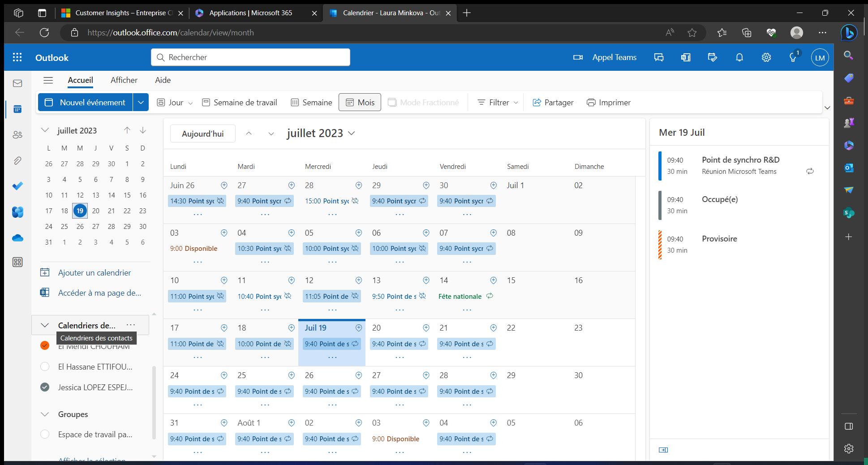Open Filtrer dropdown
This screenshot has height=465, width=868.
click(498, 103)
